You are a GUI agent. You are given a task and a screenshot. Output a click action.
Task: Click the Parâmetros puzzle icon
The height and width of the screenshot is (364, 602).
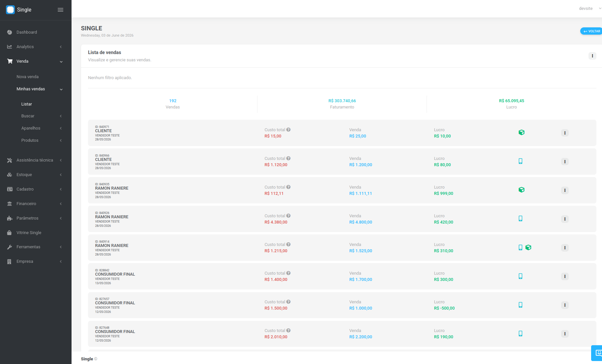click(x=10, y=218)
